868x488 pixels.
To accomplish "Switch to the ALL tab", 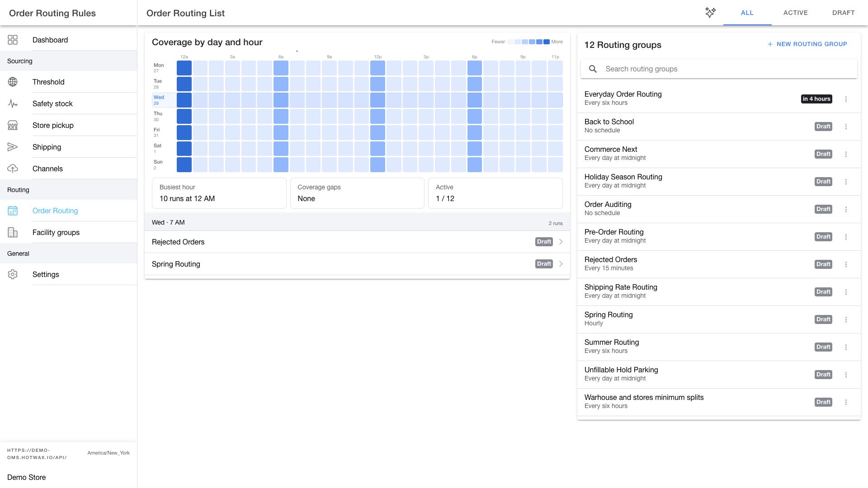I will [x=747, y=13].
